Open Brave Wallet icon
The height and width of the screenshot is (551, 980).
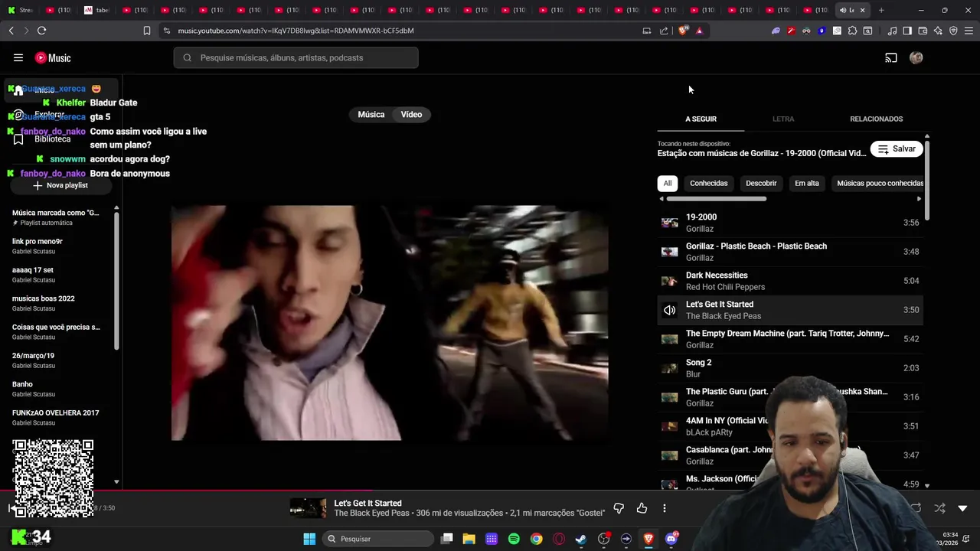point(923,31)
